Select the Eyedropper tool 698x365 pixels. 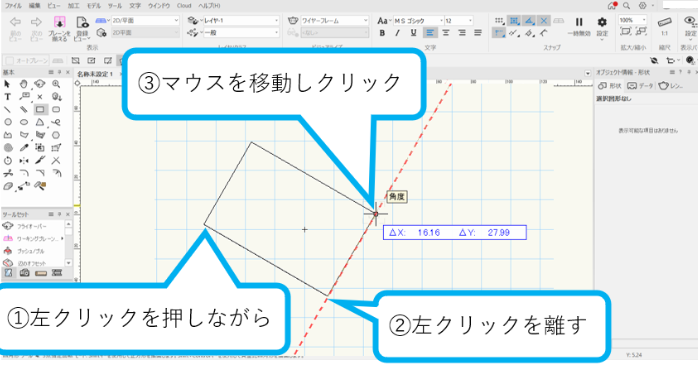(24, 148)
